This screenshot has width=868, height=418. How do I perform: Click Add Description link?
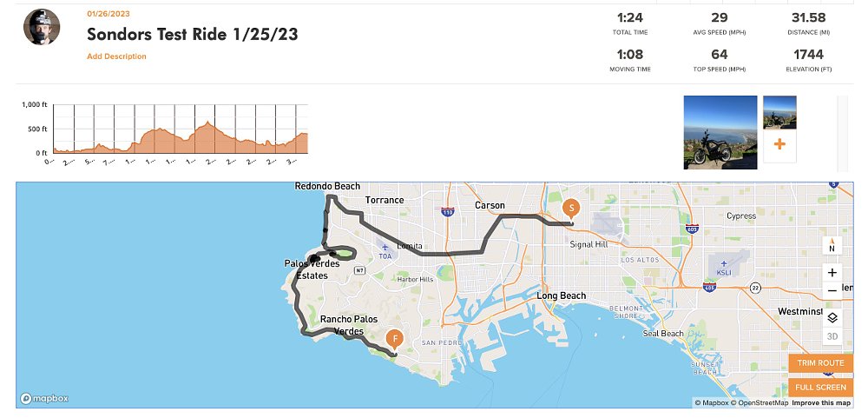pyautogui.click(x=116, y=56)
